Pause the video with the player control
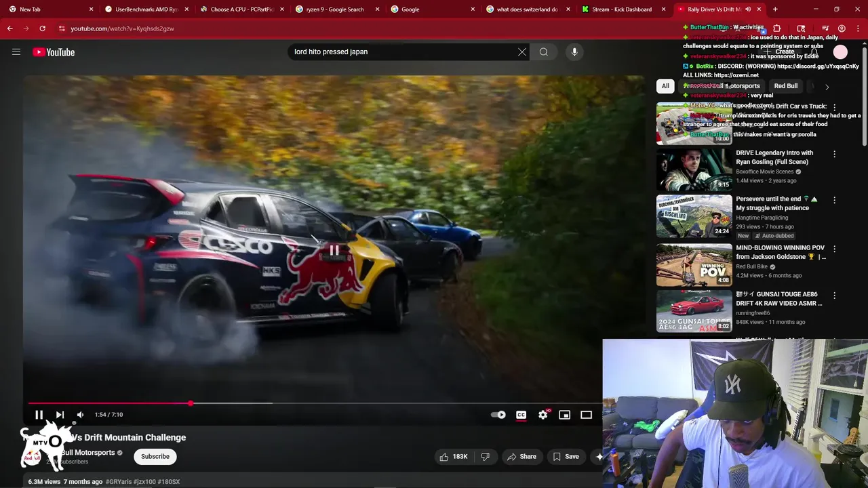Screen dimensions: 868x488 tap(39, 415)
